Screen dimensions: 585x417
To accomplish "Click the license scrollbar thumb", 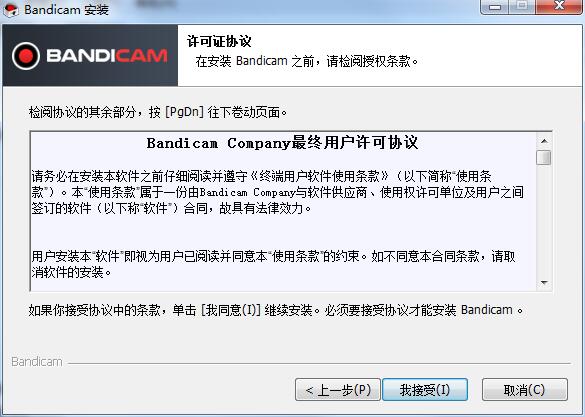I will [x=544, y=157].
